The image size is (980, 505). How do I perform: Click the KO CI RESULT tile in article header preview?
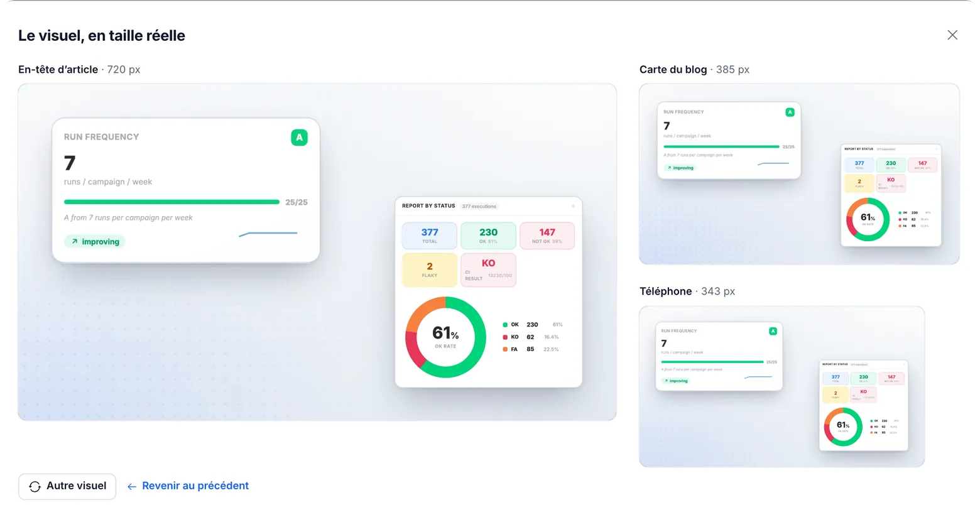488,270
